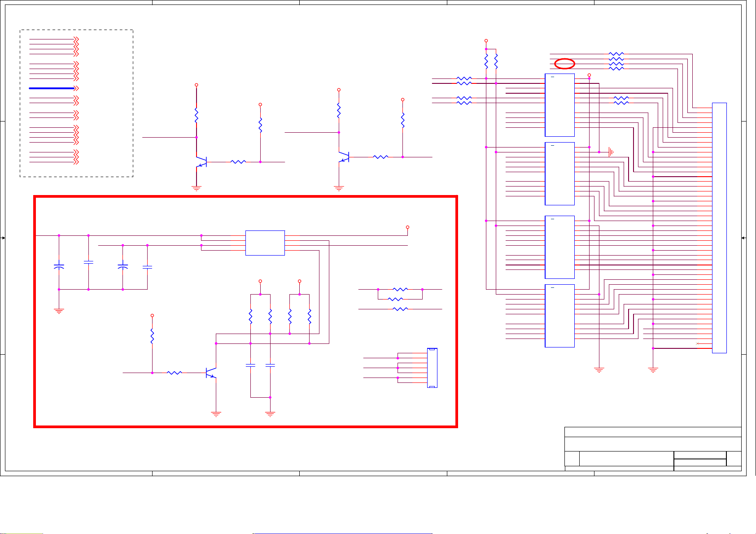Click the small header connector with end tabs
The image size is (756, 534).
(432, 368)
